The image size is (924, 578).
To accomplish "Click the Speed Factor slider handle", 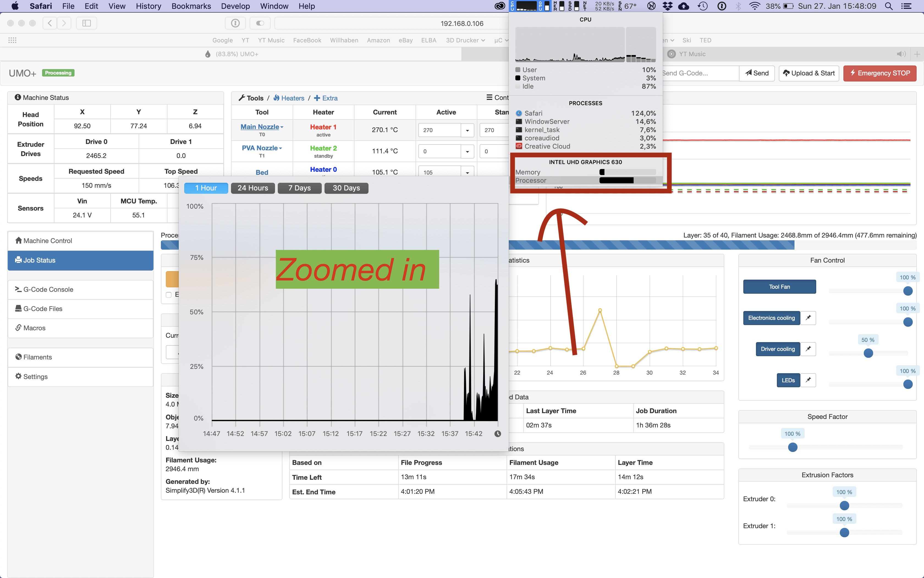I will click(x=793, y=447).
